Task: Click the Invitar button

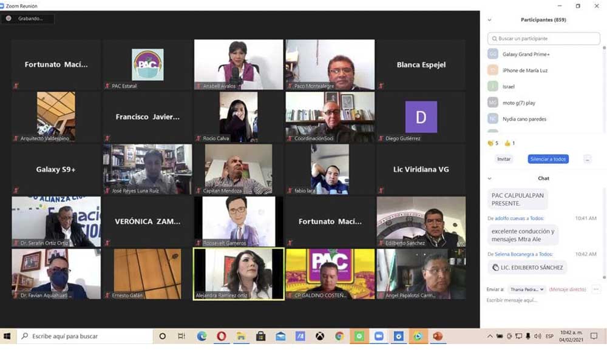Action: [x=504, y=159]
